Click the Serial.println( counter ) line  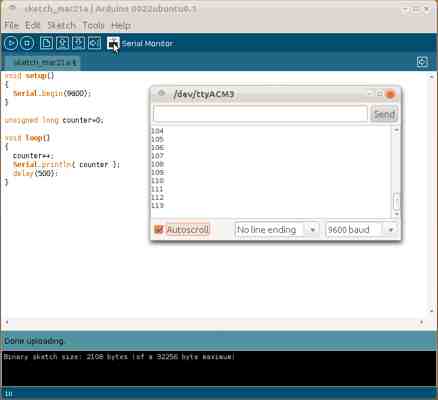(66, 165)
